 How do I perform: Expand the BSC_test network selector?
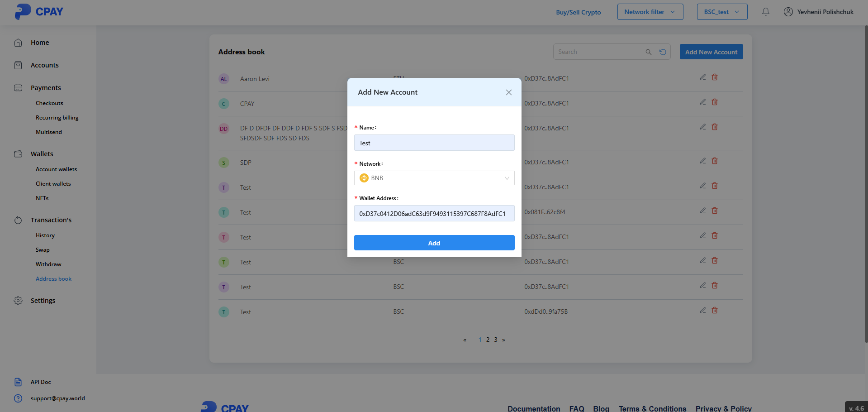pos(722,12)
